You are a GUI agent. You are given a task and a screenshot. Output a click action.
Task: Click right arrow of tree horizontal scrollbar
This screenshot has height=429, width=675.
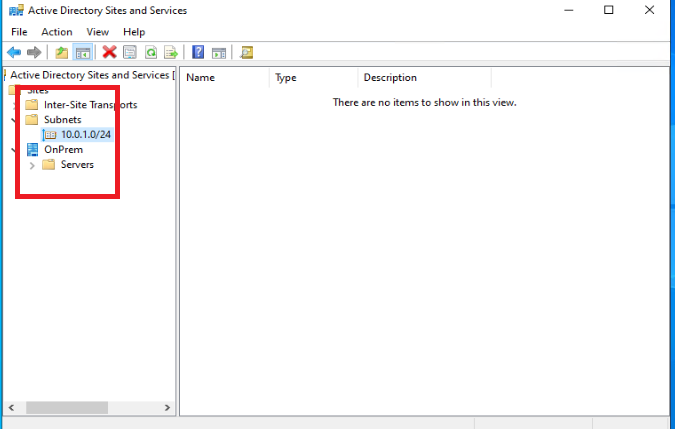(167, 407)
